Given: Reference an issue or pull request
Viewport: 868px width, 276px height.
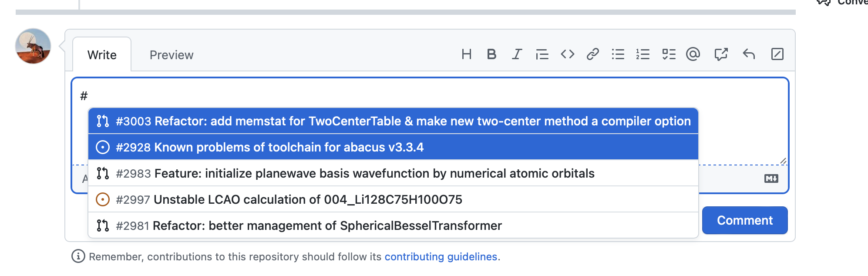Looking at the screenshot, I should pos(721,54).
